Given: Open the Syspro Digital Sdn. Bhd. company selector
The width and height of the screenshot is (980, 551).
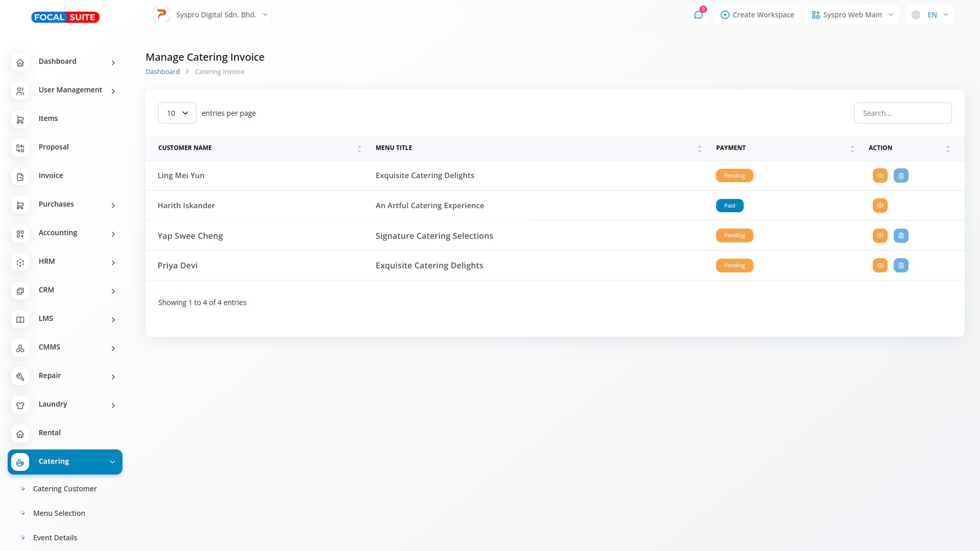Looking at the screenshot, I should pyautogui.click(x=211, y=15).
